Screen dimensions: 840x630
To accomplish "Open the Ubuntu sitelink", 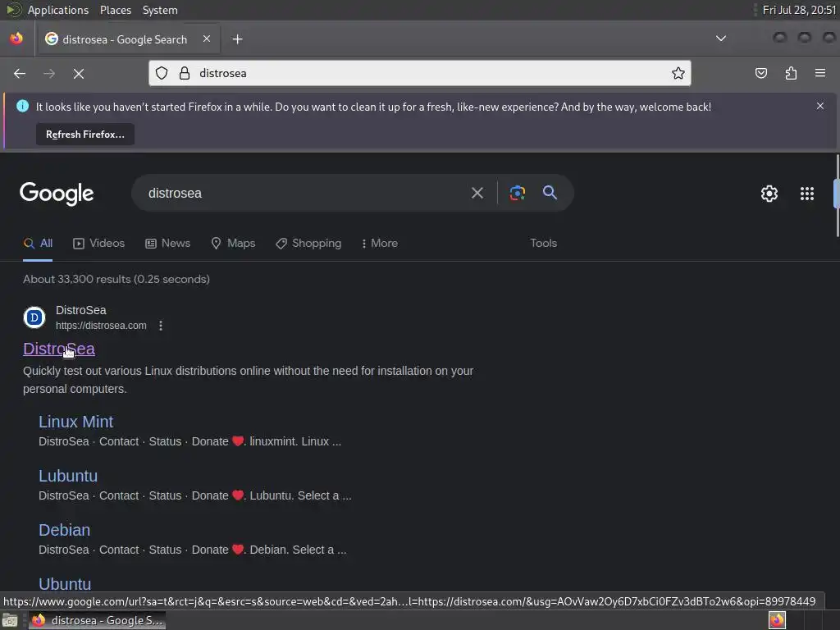I will coord(65,583).
